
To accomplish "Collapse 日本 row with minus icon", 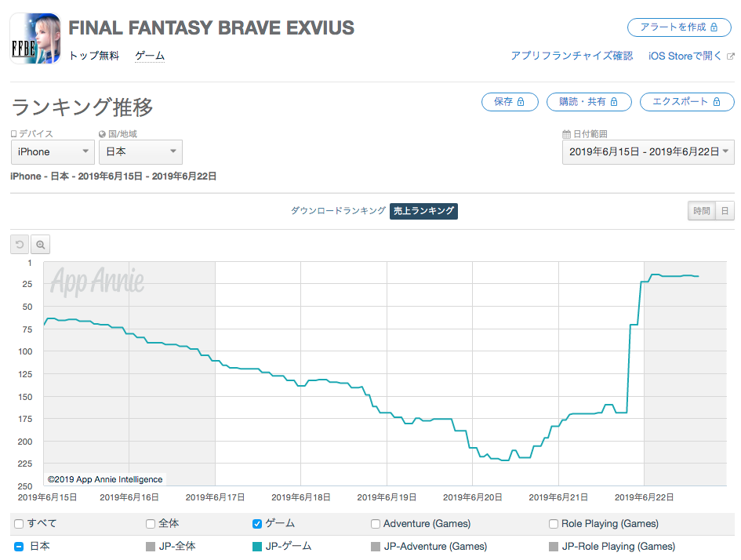I will click(x=19, y=546).
